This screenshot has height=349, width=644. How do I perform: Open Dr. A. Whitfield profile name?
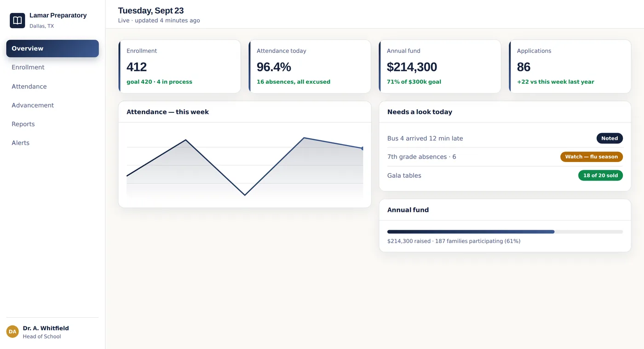(46, 328)
